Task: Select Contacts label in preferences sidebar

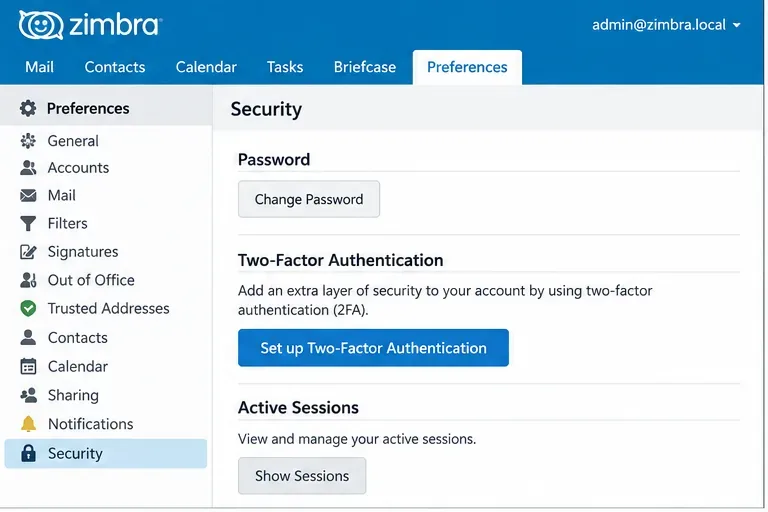Action: 77,338
